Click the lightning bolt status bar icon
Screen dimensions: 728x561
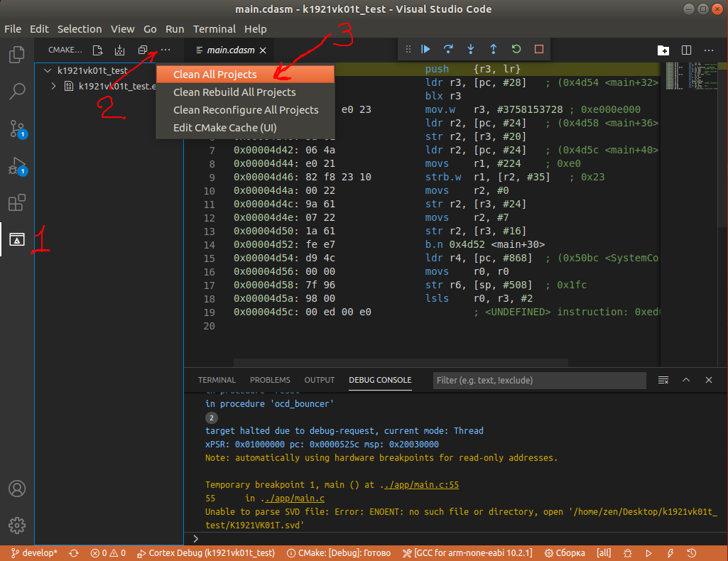pos(670,553)
